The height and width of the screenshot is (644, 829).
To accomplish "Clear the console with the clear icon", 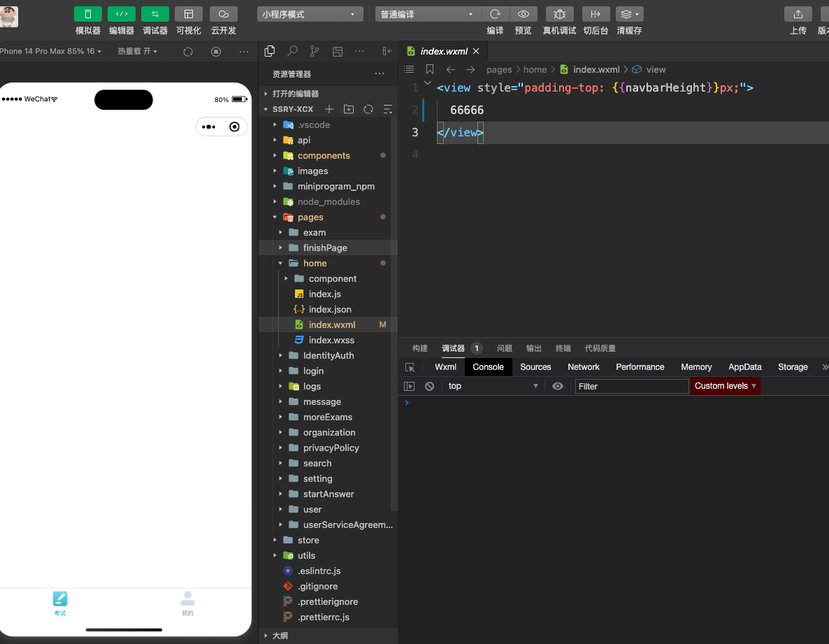I will click(429, 387).
